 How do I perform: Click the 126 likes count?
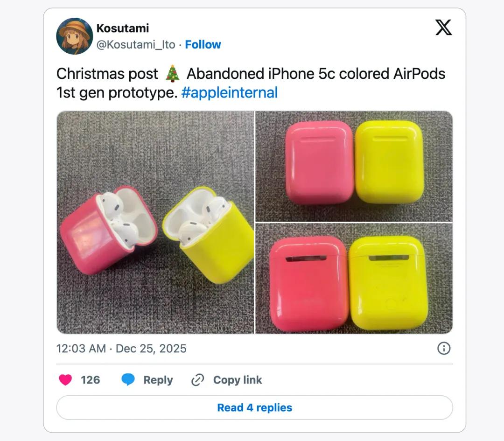tap(91, 380)
